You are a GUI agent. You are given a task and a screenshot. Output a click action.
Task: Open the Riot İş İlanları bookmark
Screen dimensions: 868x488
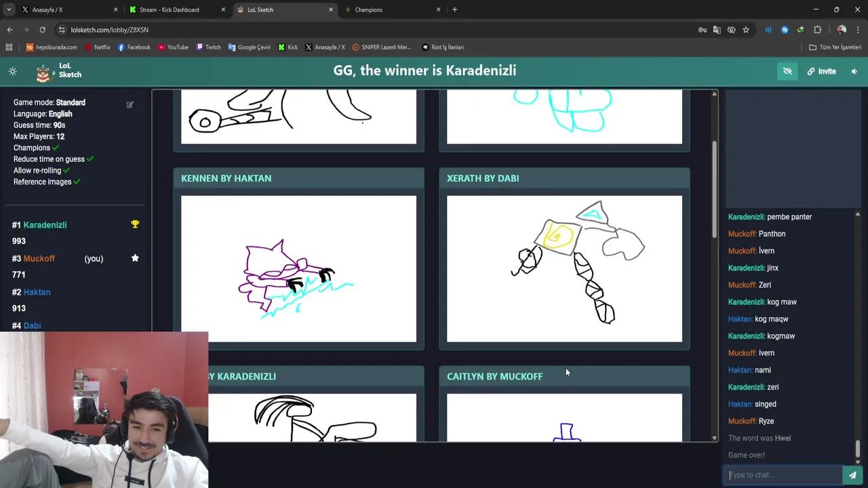coord(443,47)
